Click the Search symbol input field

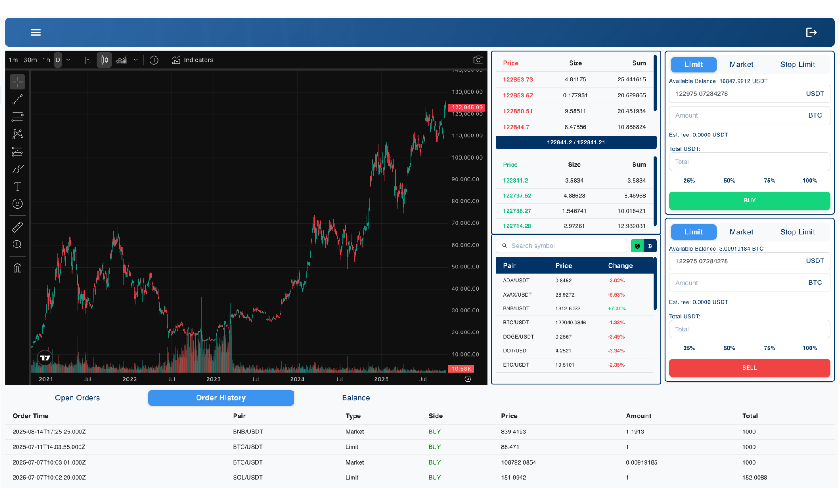[565, 246]
